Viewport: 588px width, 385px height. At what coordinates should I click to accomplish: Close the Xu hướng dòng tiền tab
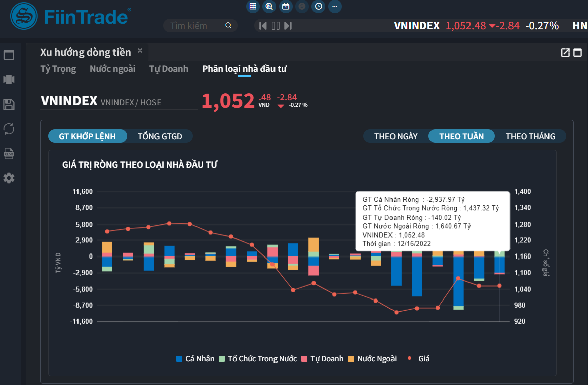point(140,51)
